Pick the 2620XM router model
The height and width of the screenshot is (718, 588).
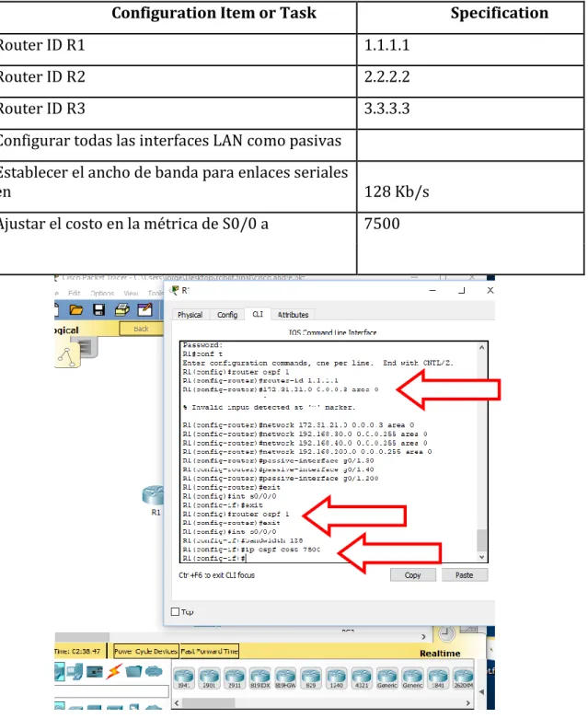[463, 678]
